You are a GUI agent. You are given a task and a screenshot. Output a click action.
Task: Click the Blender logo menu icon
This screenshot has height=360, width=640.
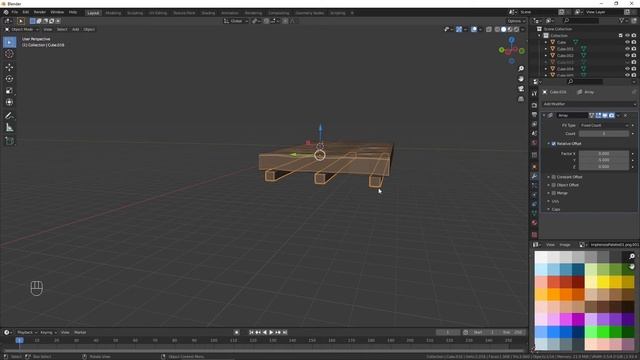point(6,13)
